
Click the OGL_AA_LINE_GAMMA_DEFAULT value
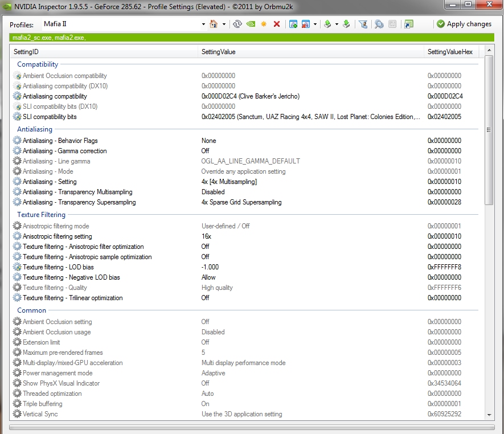click(x=251, y=161)
